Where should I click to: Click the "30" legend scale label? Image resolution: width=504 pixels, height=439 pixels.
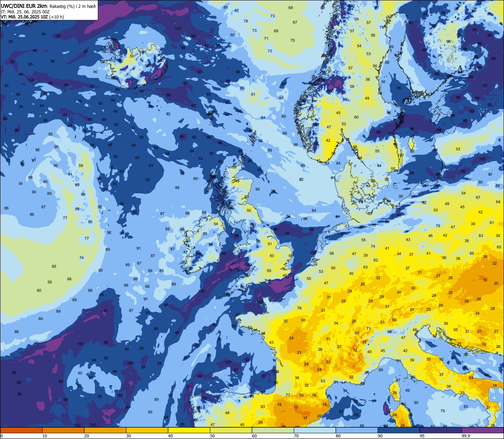(128, 436)
